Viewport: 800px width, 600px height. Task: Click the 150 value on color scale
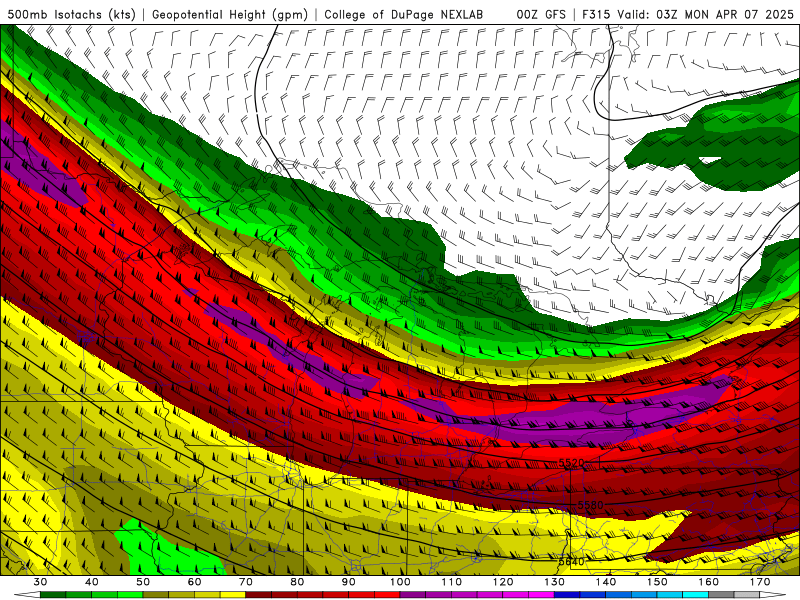click(x=657, y=582)
